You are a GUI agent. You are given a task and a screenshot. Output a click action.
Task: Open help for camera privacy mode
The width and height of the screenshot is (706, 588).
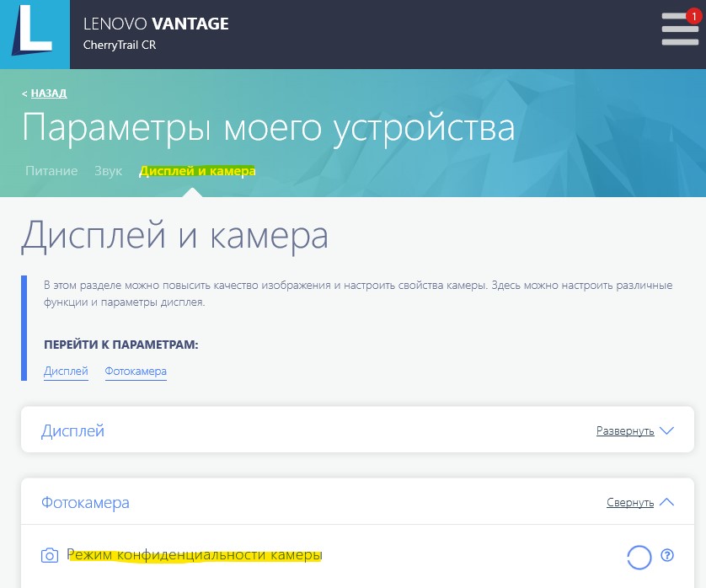pyautogui.click(x=667, y=555)
